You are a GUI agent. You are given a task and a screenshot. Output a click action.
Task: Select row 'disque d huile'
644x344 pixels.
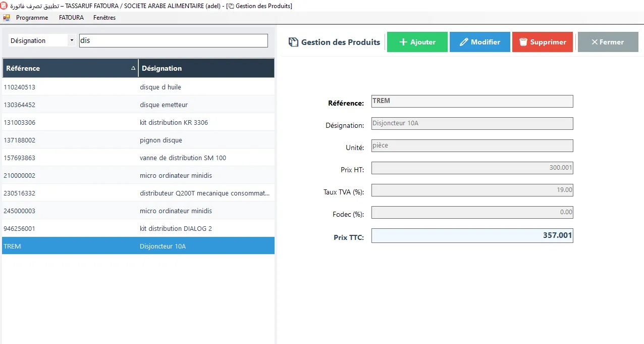(x=138, y=87)
